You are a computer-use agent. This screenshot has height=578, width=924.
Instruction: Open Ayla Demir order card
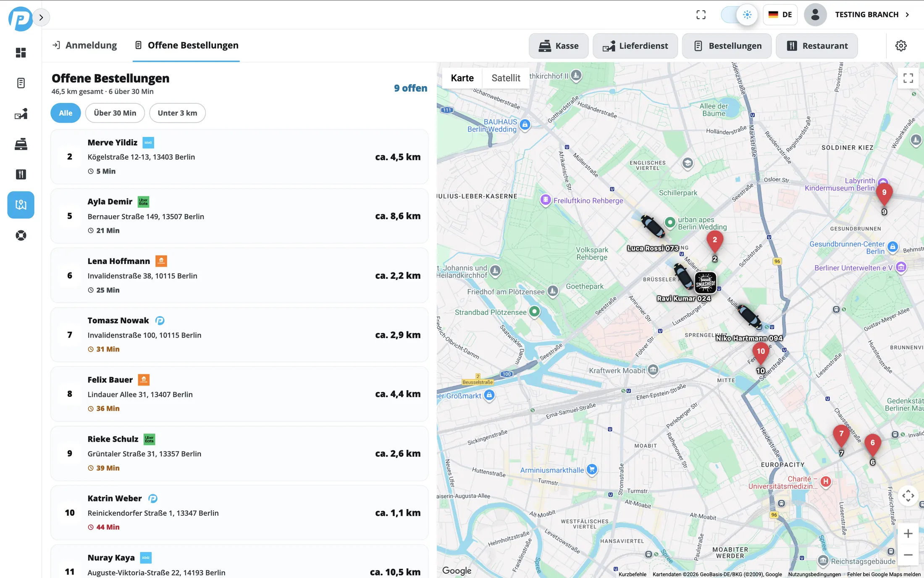tap(239, 216)
